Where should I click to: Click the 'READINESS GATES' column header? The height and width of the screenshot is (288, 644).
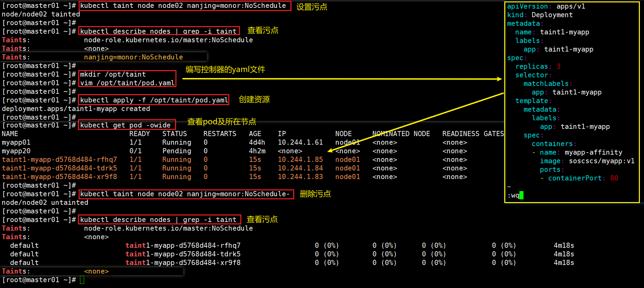pyautogui.click(x=473, y=134)
